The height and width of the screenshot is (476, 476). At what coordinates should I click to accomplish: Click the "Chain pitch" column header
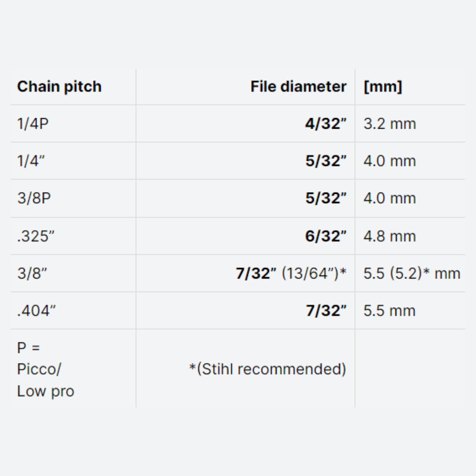59,87
